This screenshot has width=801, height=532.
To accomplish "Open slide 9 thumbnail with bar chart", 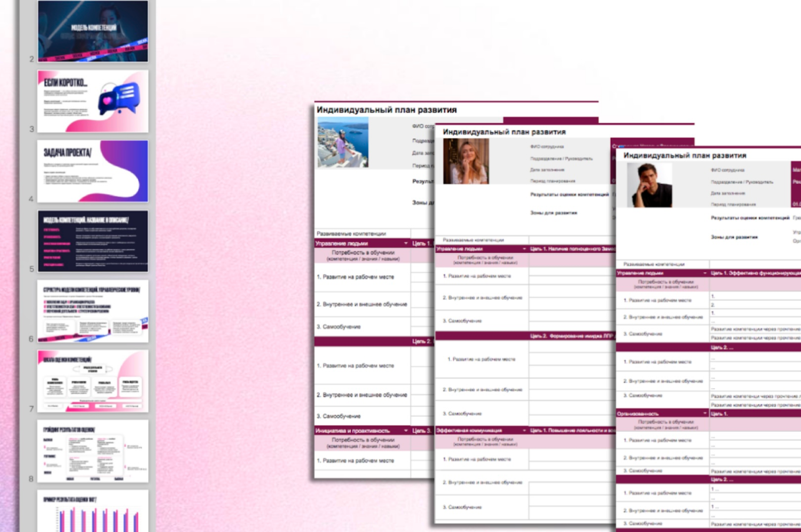I will coord(92,511).
